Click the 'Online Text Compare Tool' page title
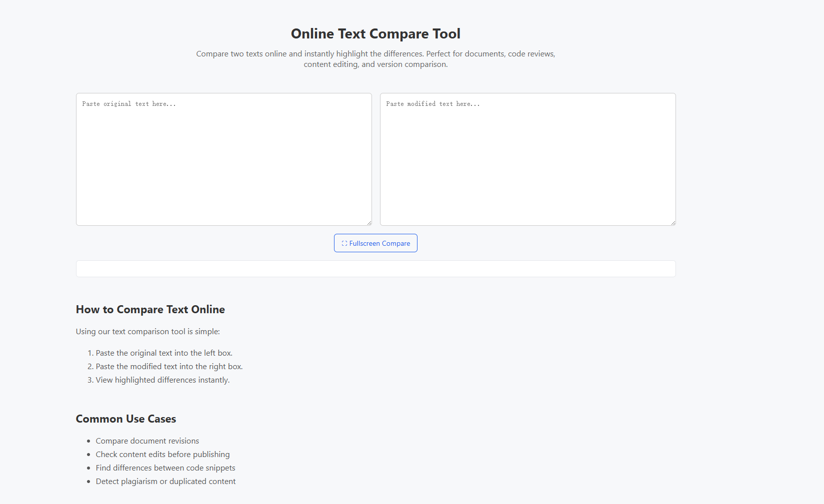 [375, 33]
